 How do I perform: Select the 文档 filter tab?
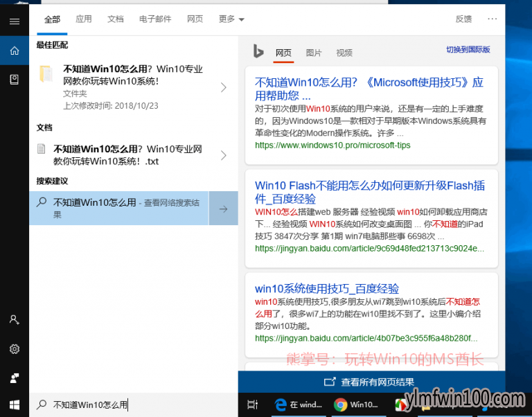point(116,19)
